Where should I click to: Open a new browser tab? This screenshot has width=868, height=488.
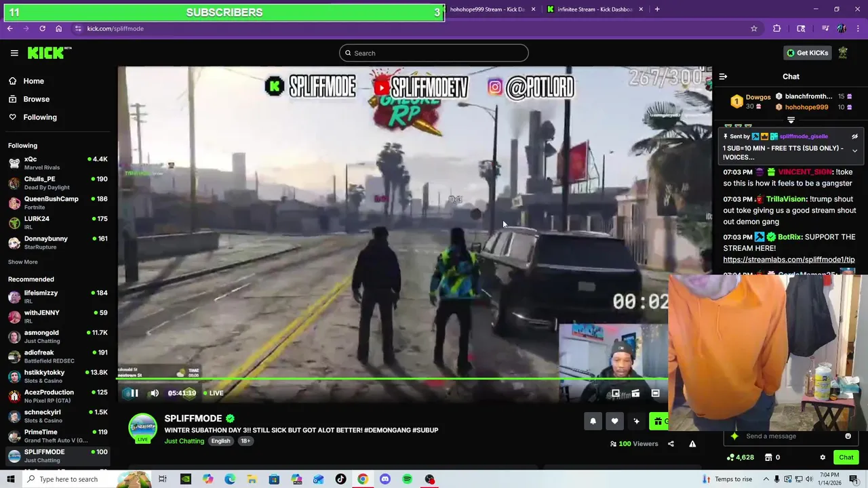pyautogui.click(x=657, y=9)
